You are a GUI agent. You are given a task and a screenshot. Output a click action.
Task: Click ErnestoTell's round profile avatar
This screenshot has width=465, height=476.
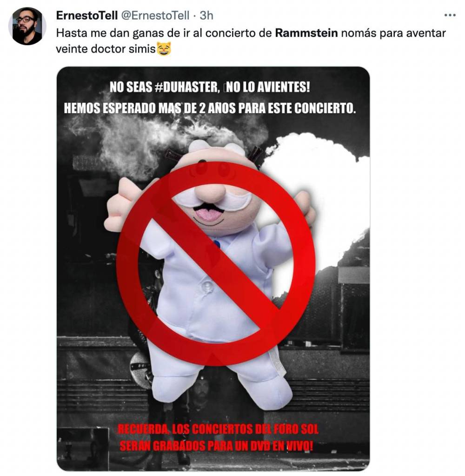[27, 26]
